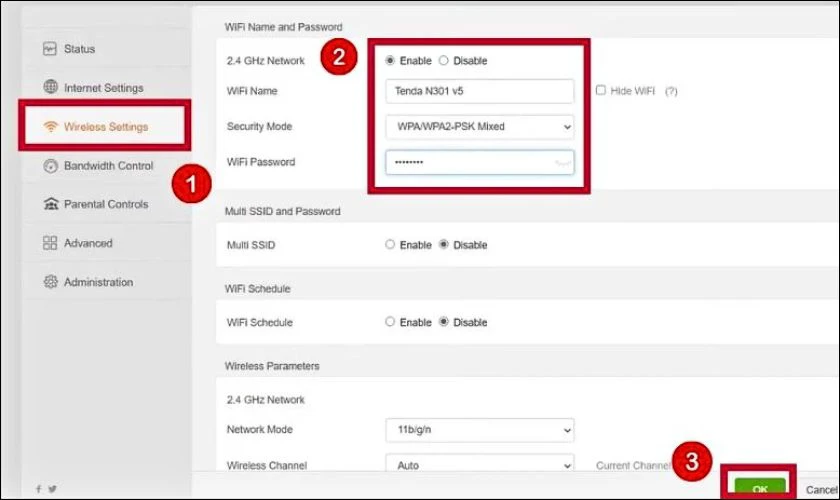Click the Cancel button
The height and width of the screenshot is (500, 840).
(x=822, y=489)
